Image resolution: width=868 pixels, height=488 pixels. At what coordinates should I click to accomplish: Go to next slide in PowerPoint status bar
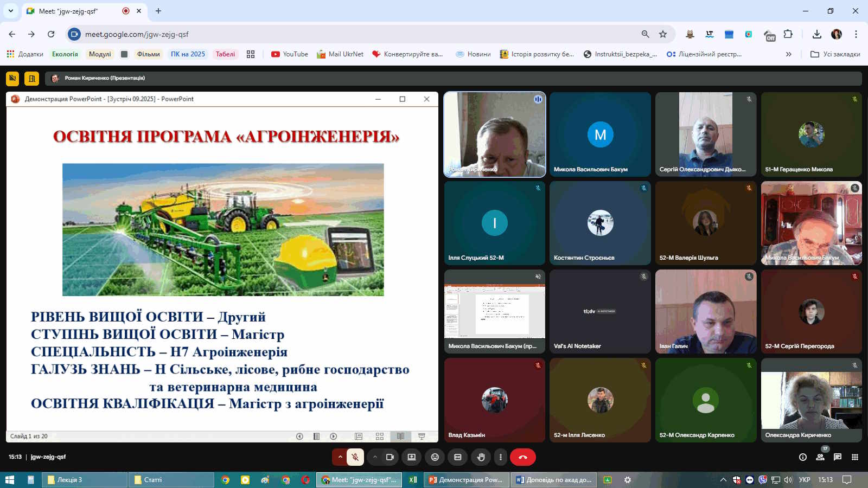click(x=334, y=436)
